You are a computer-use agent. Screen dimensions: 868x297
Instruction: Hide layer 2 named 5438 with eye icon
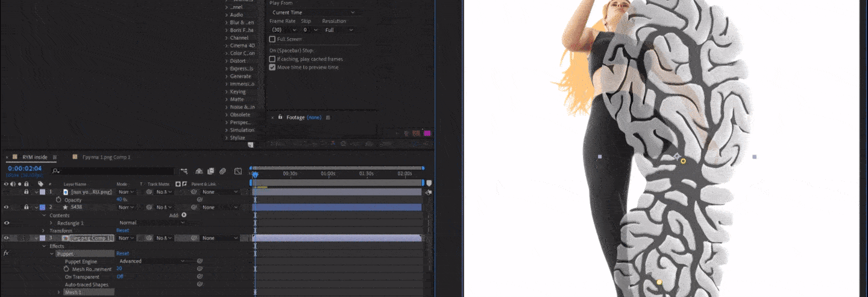[7, 207]
